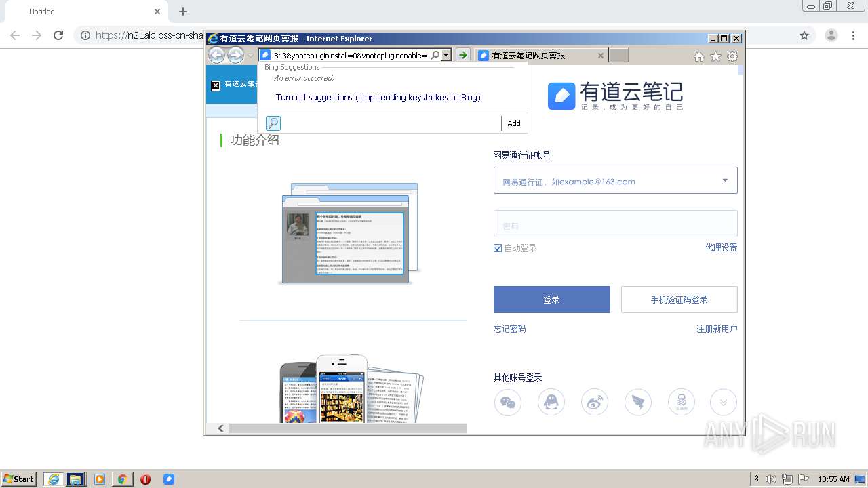Click Turn off suggestions link
This screenshot has height=488, width=868.
coord(378,98)
